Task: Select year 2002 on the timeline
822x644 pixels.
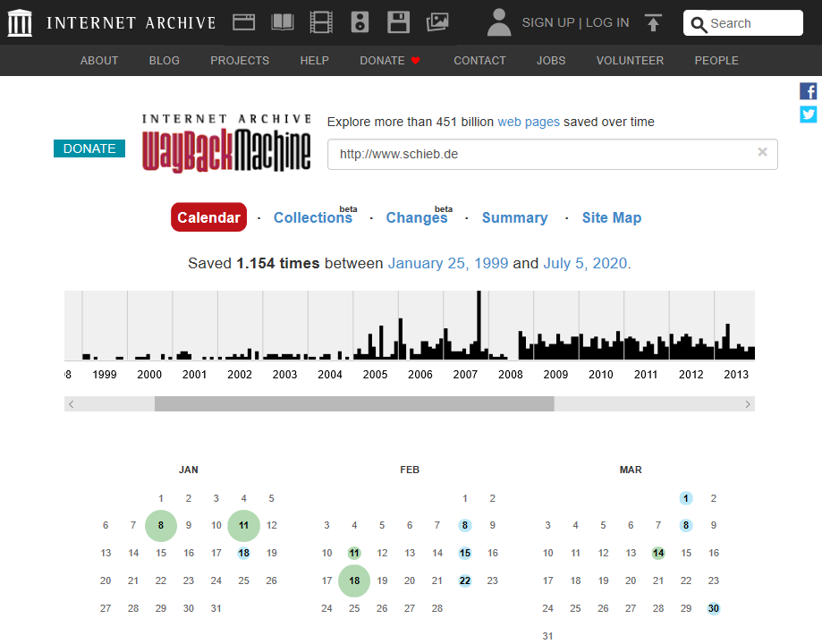Action: coord(240,375)
